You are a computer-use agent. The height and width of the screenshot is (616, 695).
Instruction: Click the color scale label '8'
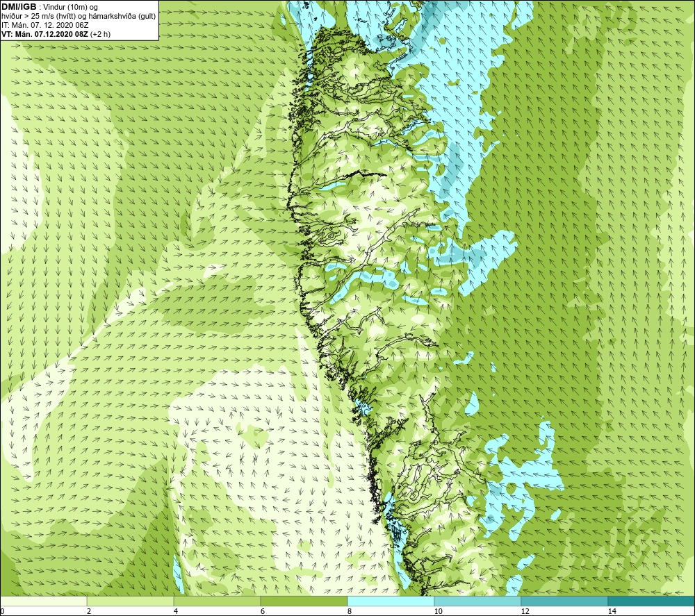click(350, 611)
